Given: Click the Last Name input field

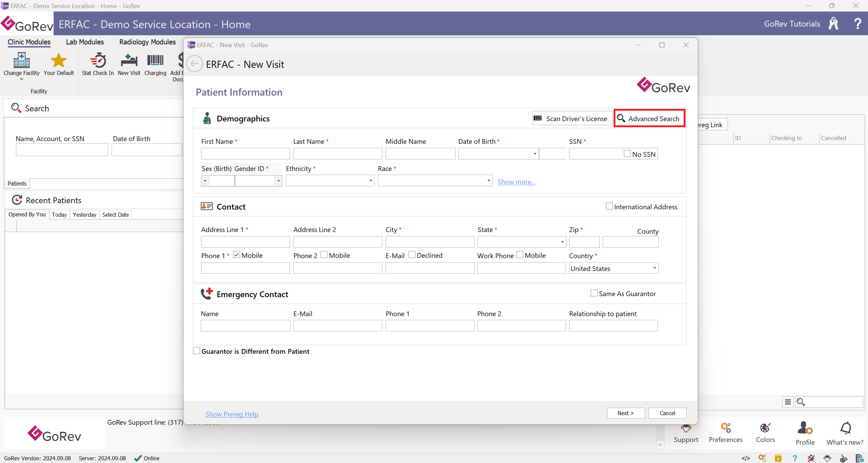Looking at the screenshot, I should tap(338, 154).
